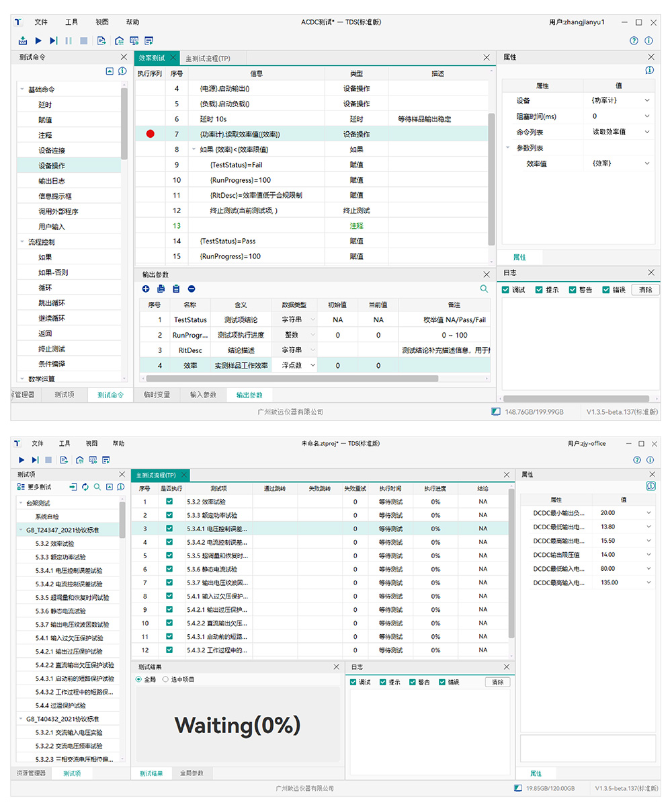Click vertical scrollbar of 测试命令 tree

coord(124,124)
